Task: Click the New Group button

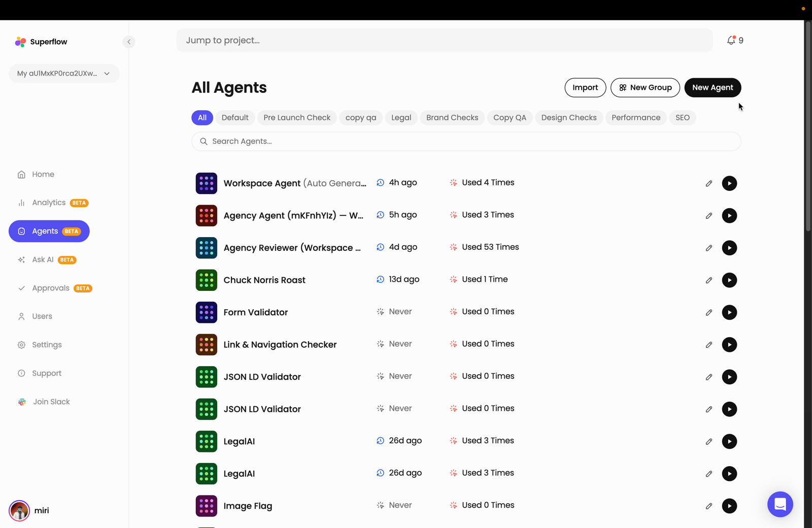Action: [645, 87]
